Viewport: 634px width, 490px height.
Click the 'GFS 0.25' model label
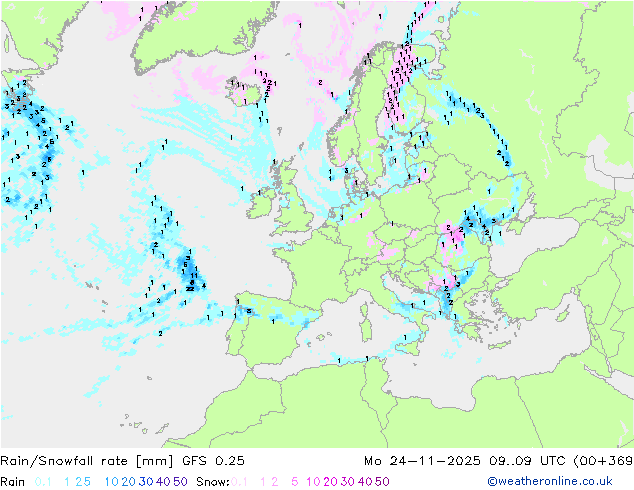pos(213,461)
